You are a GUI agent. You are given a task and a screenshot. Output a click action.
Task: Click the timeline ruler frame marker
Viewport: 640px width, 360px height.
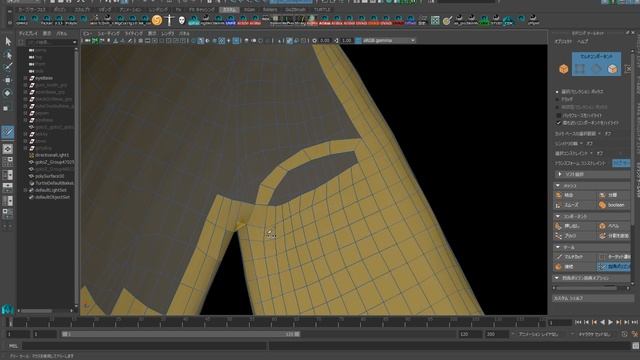(x=10, y=322)
